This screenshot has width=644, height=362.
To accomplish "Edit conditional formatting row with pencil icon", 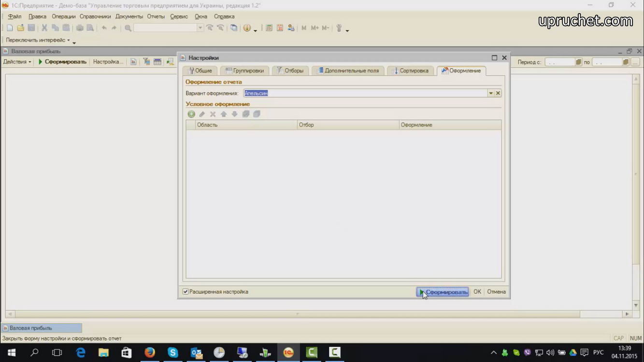I will pos(202,114).
